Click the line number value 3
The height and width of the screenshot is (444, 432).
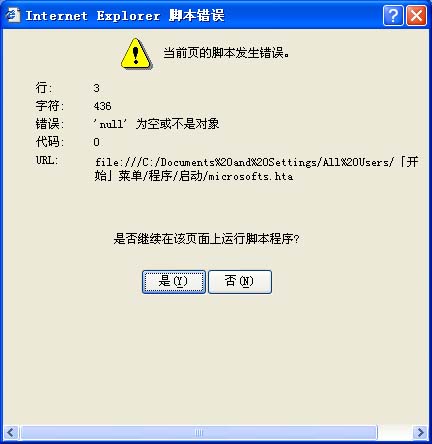coord(96,88)
